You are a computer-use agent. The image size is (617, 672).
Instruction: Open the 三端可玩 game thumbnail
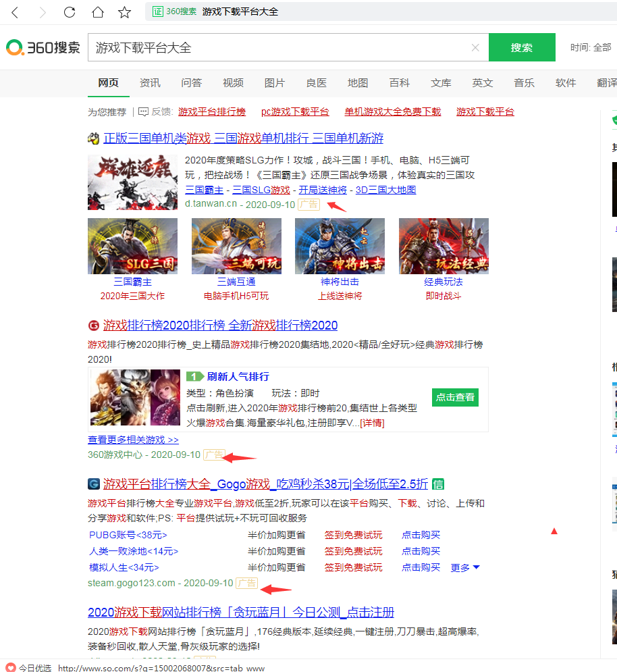click(236, 246)
